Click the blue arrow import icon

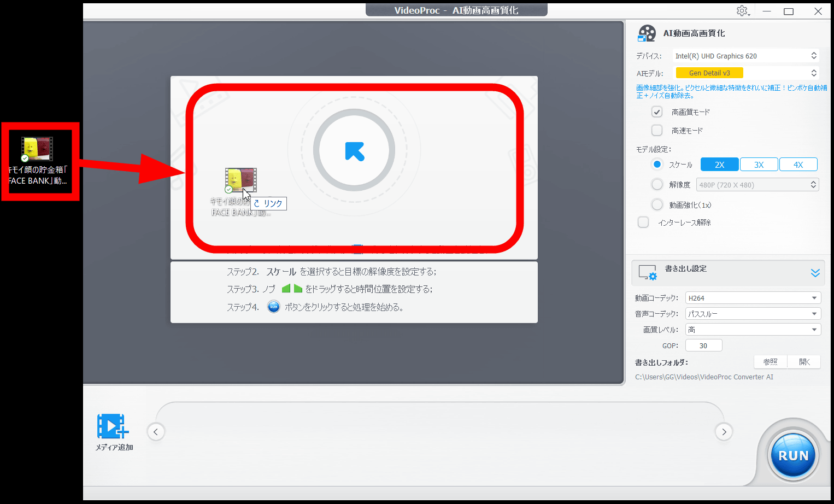354,151
